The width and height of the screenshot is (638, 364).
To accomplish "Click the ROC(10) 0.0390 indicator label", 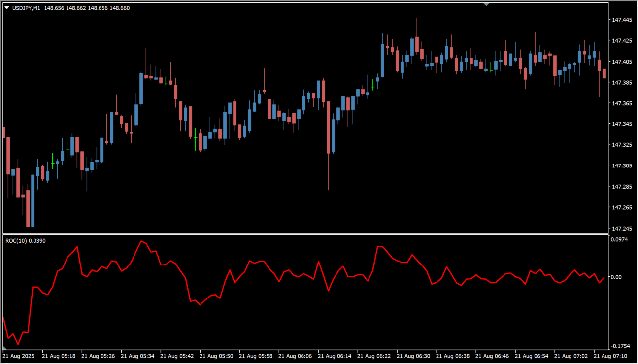I will (26, 241).
